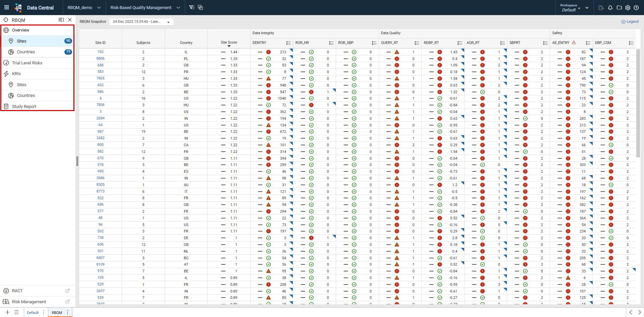This screenshot has height=317, width=644.
Task: Open AE_ENTRY column list menu icon
Action: [588, 43]
